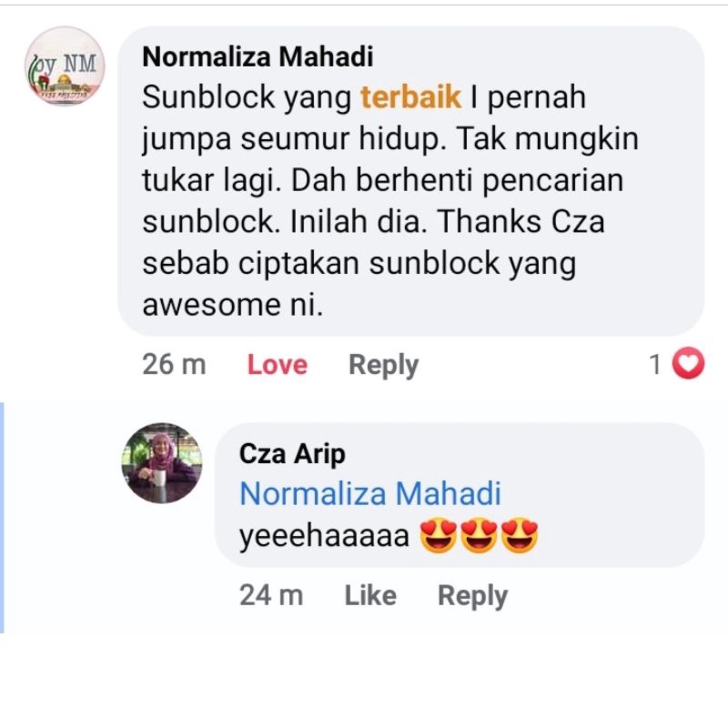This screenshot has height=728, width=728.
Task: Like Cza Arip's reply
Action: [370, 596]
